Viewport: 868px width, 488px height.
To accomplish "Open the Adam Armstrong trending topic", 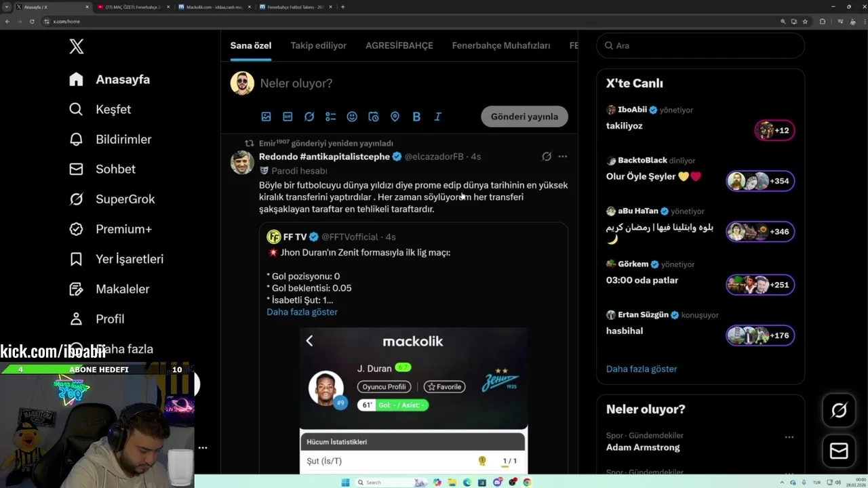I will [643, 447].
